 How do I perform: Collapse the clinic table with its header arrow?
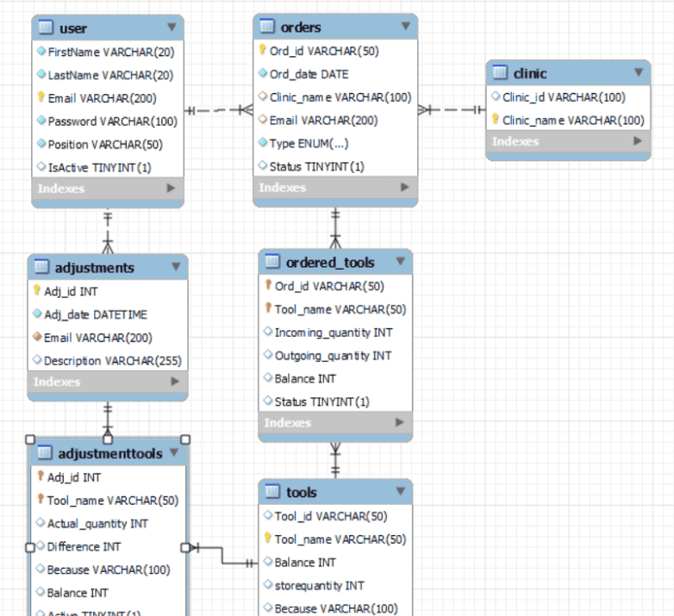pyautogui.click(x=639, y=72)
